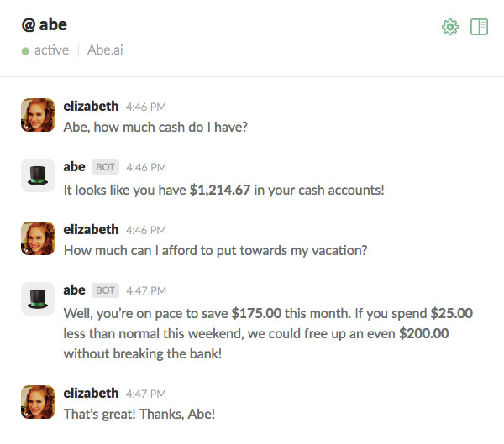Toggle the sidebar panel icon

pyautogui.click(x=480, y=27)
